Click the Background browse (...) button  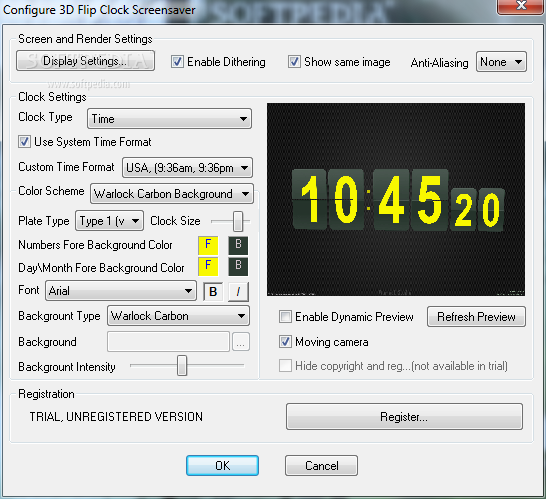[x=241, y=342]
